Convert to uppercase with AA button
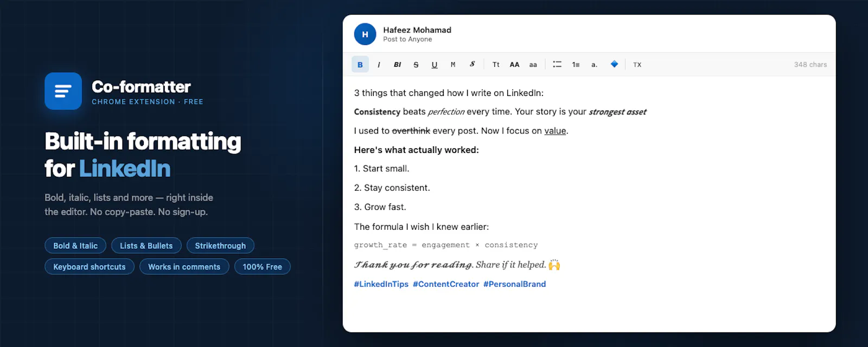This screenshot has width=868, height=347. point(514,65)
